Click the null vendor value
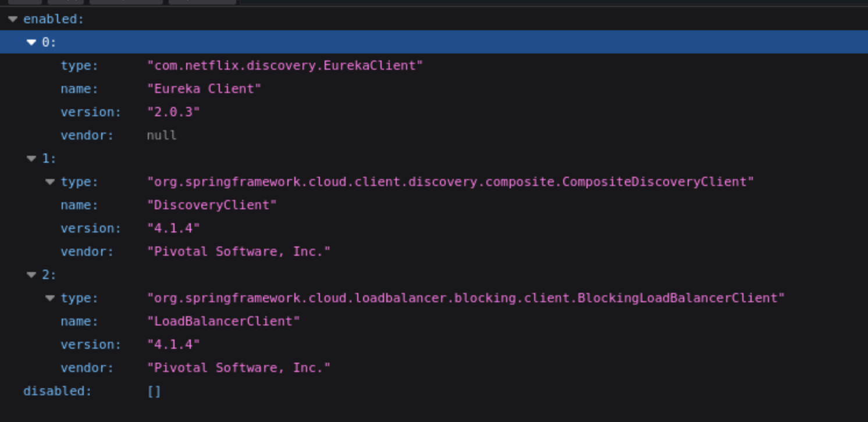This screenshot has width=868, height=422. (161, 135)
